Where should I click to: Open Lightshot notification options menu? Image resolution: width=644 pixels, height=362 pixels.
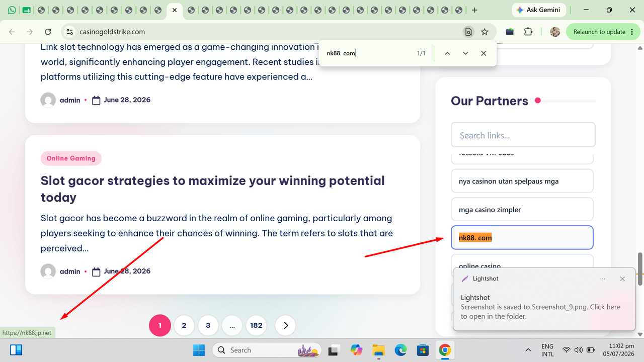click(x=602, y=279)
